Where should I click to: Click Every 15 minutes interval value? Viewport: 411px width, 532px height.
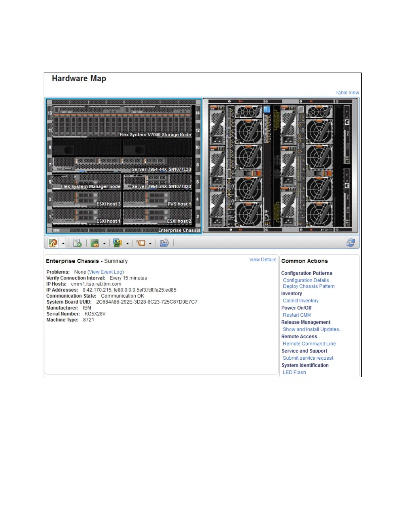128,278
